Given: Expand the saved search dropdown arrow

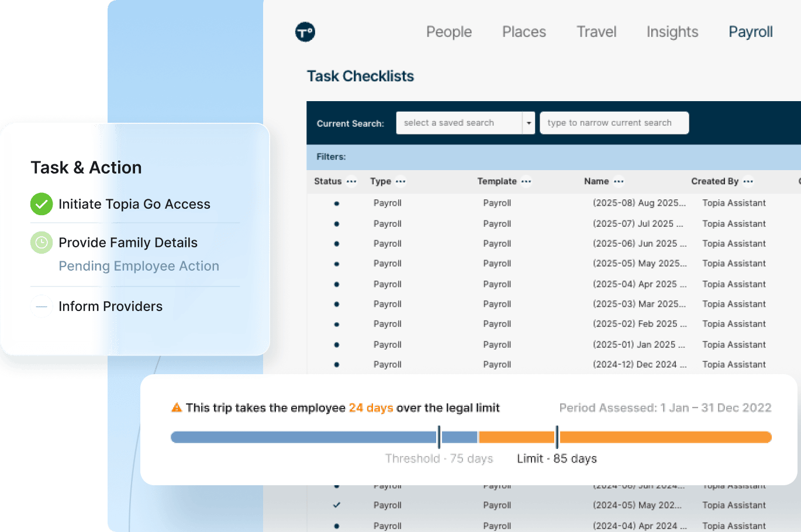Looking at the screenshot, I should point(529,123).
